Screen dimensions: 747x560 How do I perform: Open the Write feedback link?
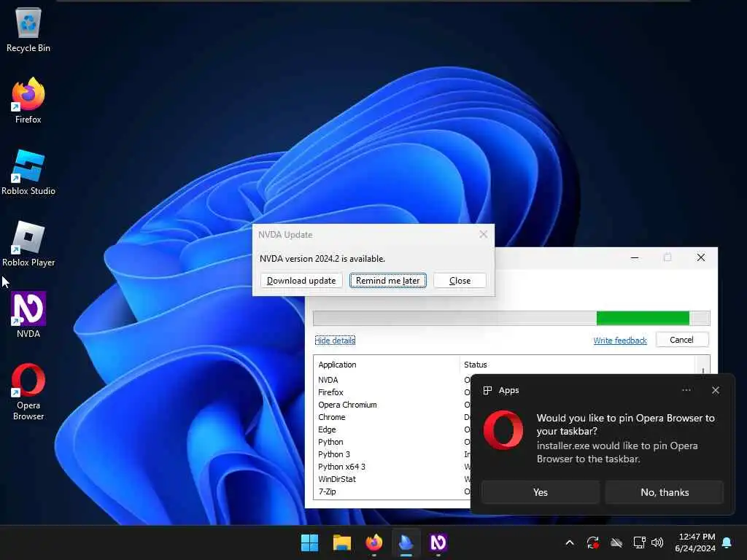tap(620, 341)
